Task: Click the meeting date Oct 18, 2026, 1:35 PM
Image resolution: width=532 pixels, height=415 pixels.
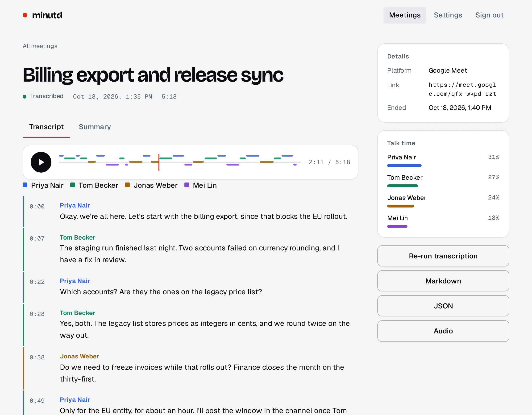Action: [112, 97]
